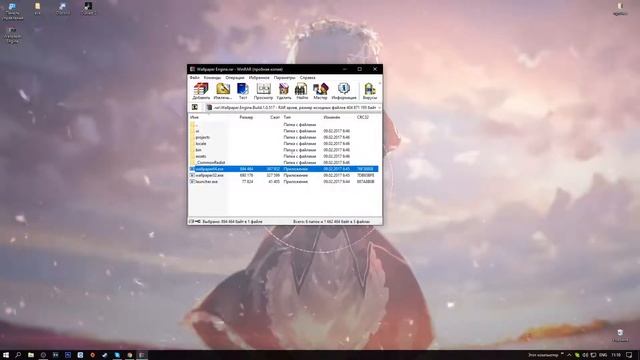Click the Вирусы (Virus scan) toolbar icon
The image size is (640, 360).
click(369, 91)
